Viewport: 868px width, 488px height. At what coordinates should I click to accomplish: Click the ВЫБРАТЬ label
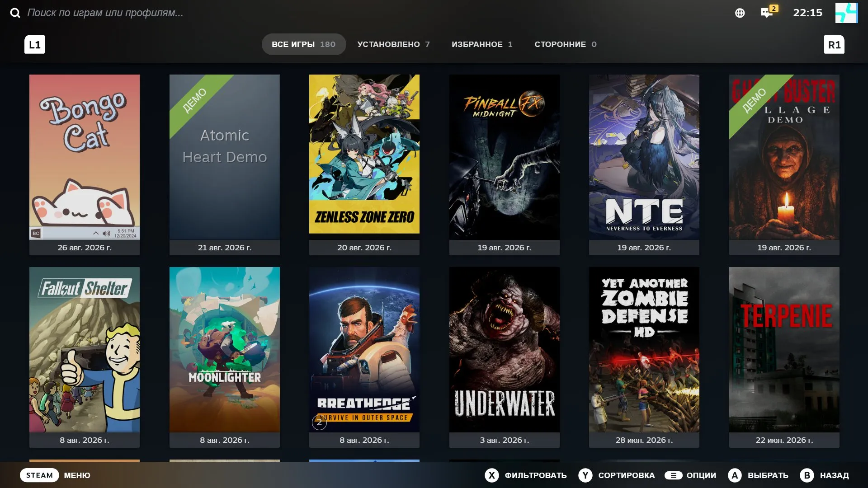(x=768, y=475)
